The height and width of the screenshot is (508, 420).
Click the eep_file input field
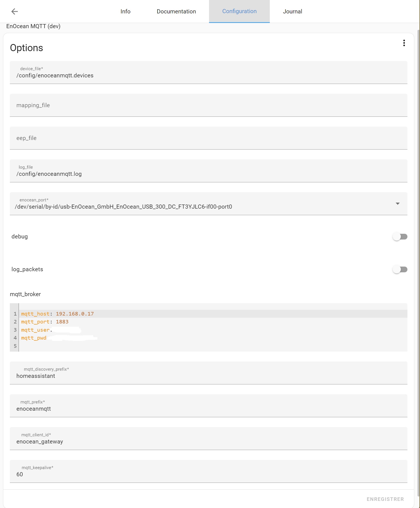[x=208, y=138]
